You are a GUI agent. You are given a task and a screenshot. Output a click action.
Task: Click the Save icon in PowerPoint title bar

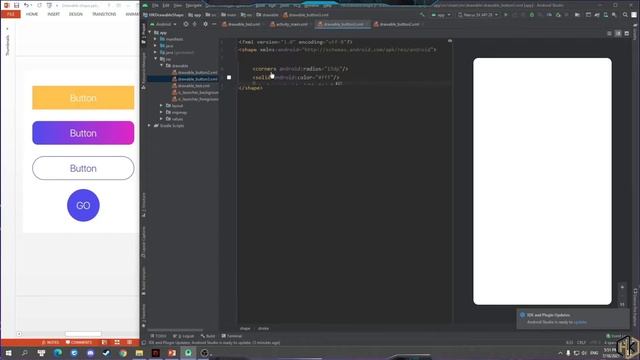[16, 5]
